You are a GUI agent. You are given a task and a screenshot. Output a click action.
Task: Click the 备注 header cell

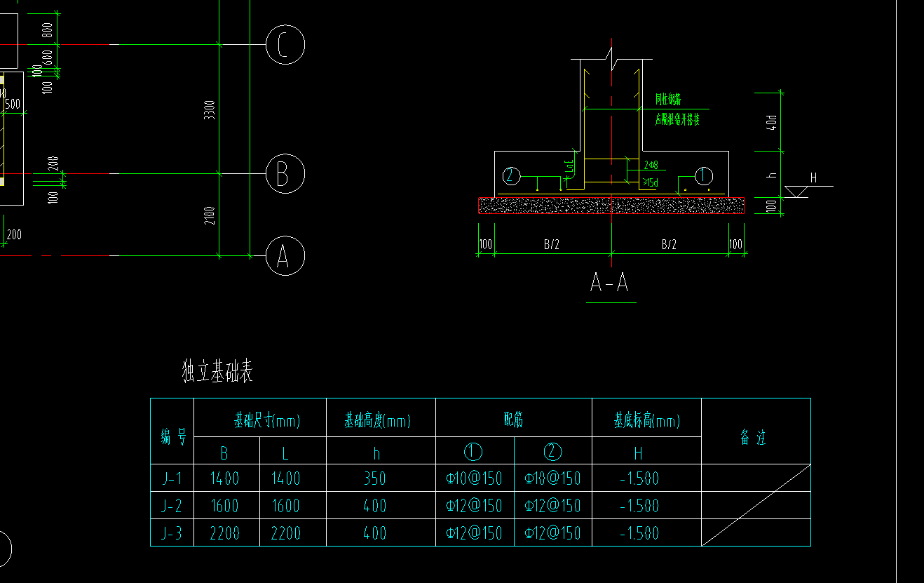(754, 438)
